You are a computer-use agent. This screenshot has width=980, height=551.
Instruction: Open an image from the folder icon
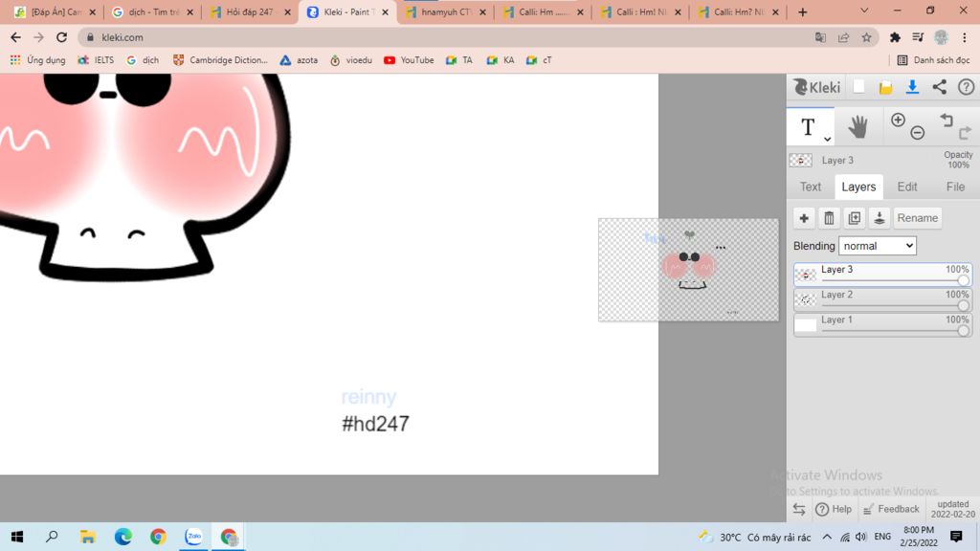point(885,87)
